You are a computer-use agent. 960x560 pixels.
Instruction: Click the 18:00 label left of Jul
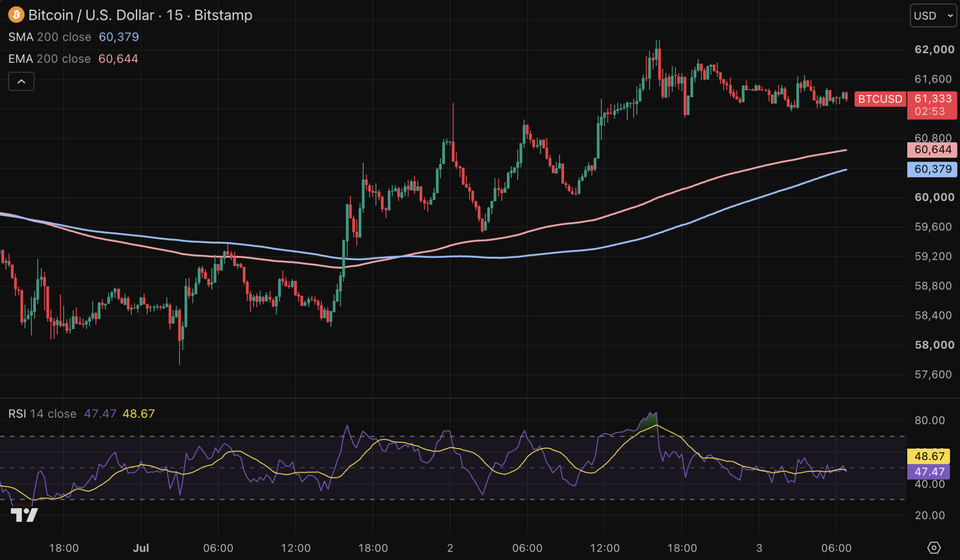click(64, 548)
